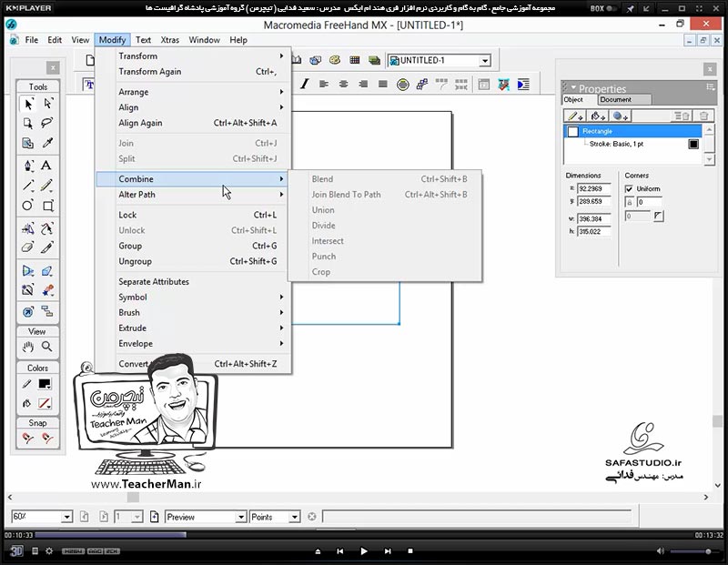The width and height of the screenshot is (728, 565).
Task: Toggle the second Snap option icon
Action: pyautogui.click(x=47, y=438)
